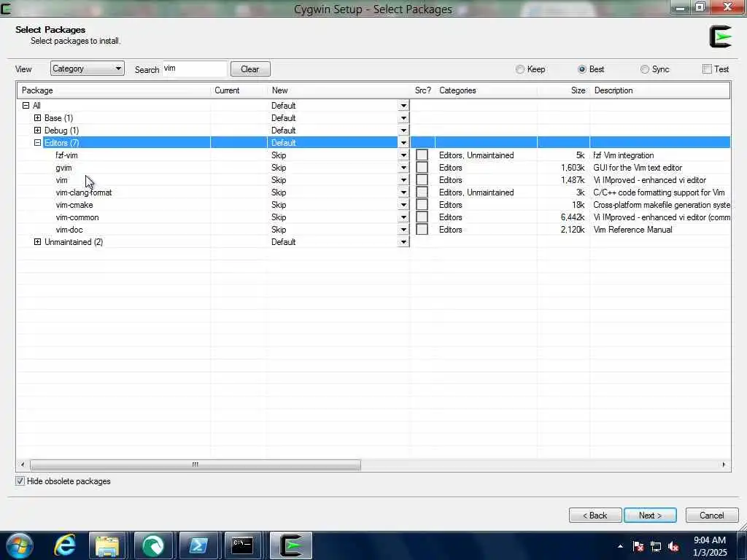The image size is (747, 560).
Task: Click the scrollbar right arrow
Action: pyautogui.click(x=724, y=464)
